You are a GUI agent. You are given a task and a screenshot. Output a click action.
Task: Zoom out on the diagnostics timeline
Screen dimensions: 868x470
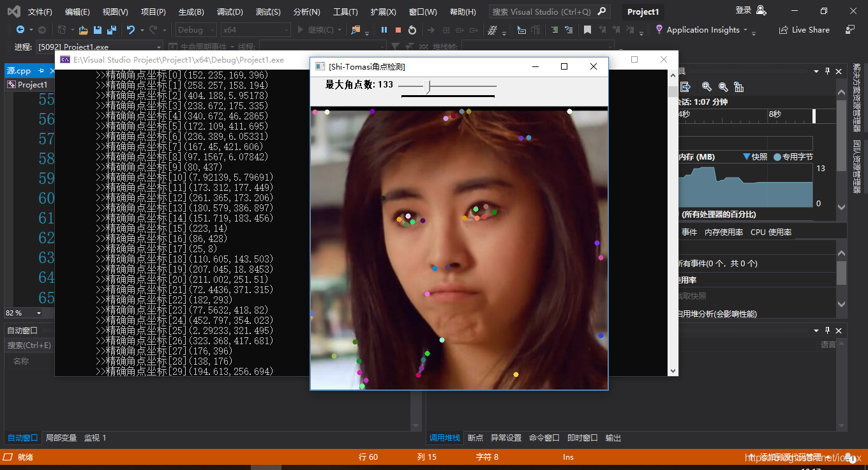click(x=723, y=87)
